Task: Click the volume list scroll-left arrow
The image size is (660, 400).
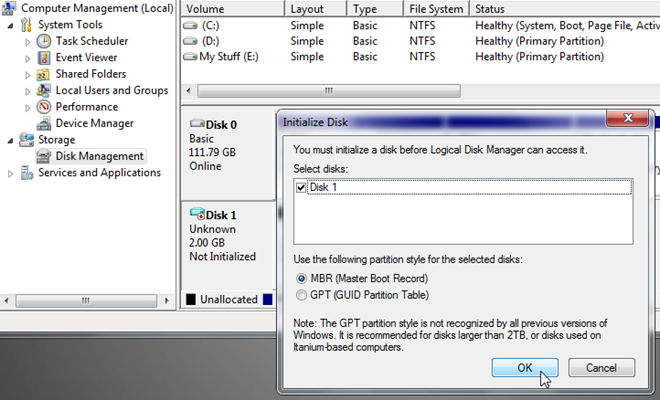Action: (188, 91)
